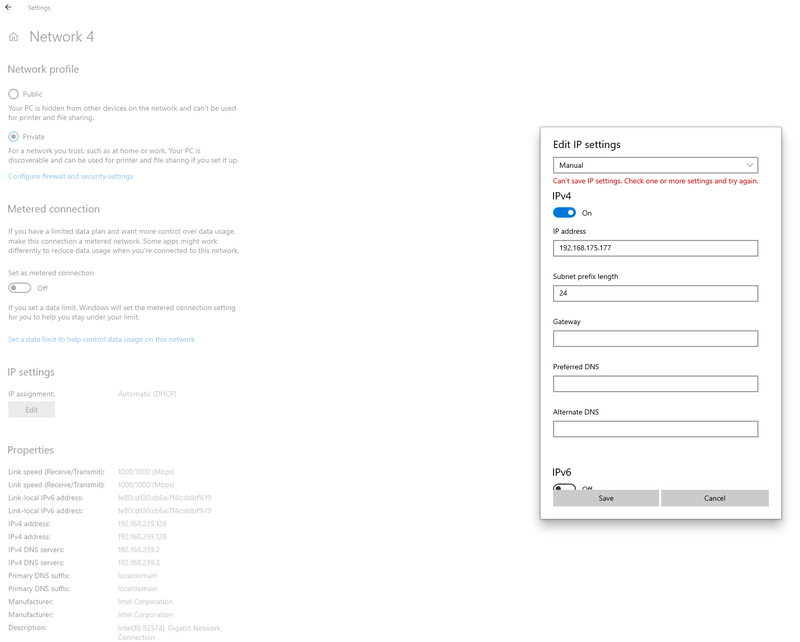Toggle the IPv6 switch
This screenshot has width=800, height=642.
(564, 488)
